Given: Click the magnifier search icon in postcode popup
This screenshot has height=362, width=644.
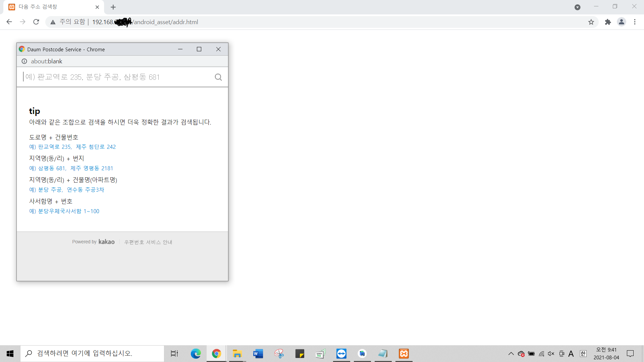Looking at the screenshot, I should [218, 77].
